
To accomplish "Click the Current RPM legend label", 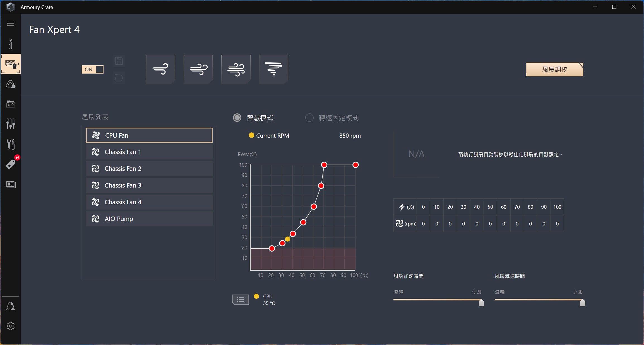I will click(273, 136).
